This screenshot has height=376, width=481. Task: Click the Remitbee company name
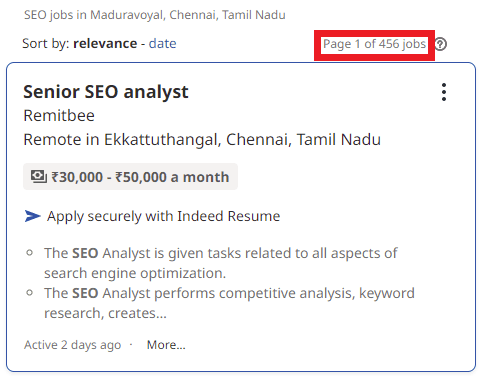(59, 116)
